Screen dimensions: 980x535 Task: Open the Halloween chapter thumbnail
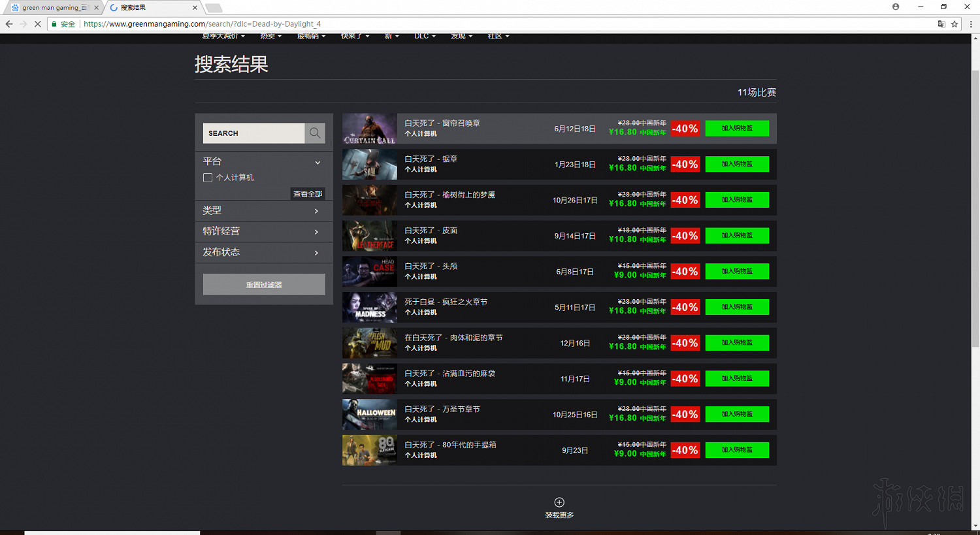click(x=370, y=415)
